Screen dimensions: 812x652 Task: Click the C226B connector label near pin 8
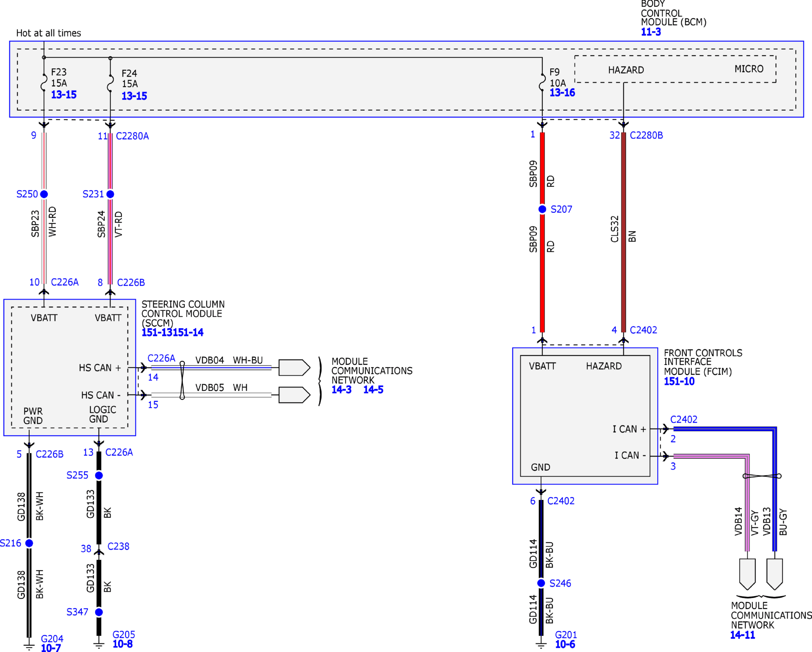point(131,282)
